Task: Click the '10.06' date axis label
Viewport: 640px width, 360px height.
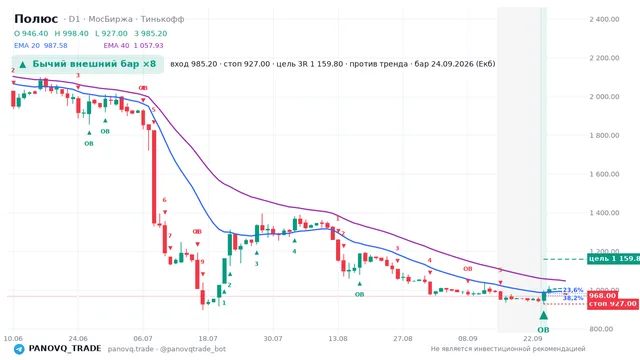Action: [13, 338]
